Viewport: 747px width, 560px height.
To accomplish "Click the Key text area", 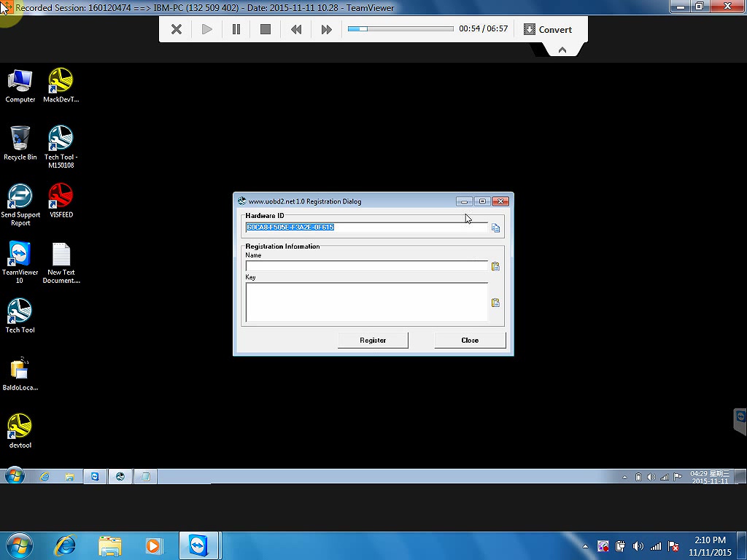I will coord(367,303).
